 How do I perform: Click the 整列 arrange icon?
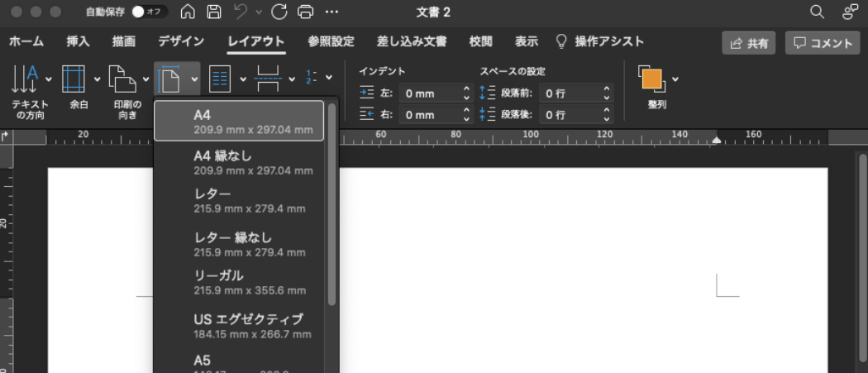(651, 79)
